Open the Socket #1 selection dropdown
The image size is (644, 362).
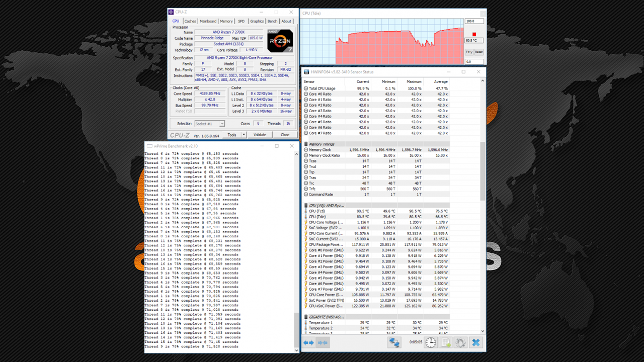(x=209, y=124)
